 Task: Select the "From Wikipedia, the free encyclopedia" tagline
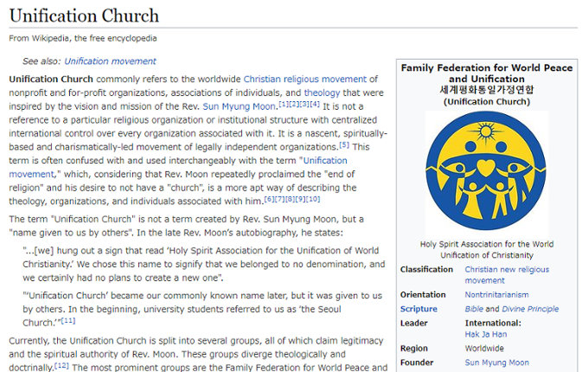(83, 38)
